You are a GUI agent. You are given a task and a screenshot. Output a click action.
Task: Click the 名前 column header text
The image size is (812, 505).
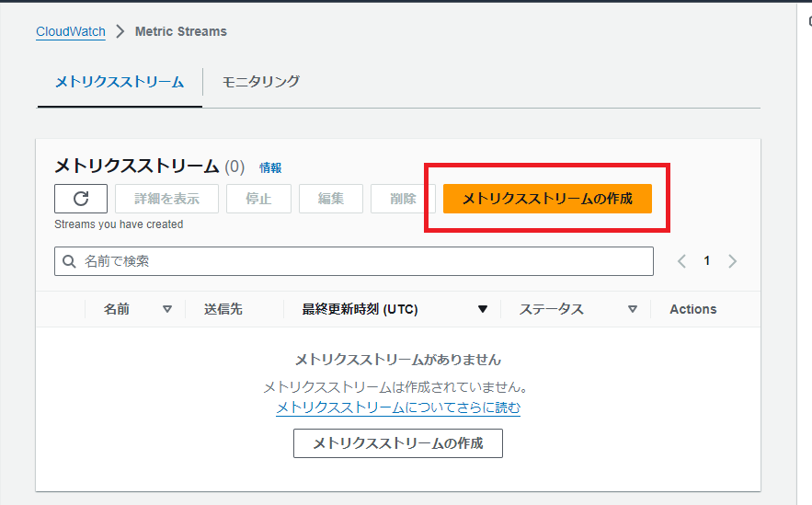[x=117, y=309]
